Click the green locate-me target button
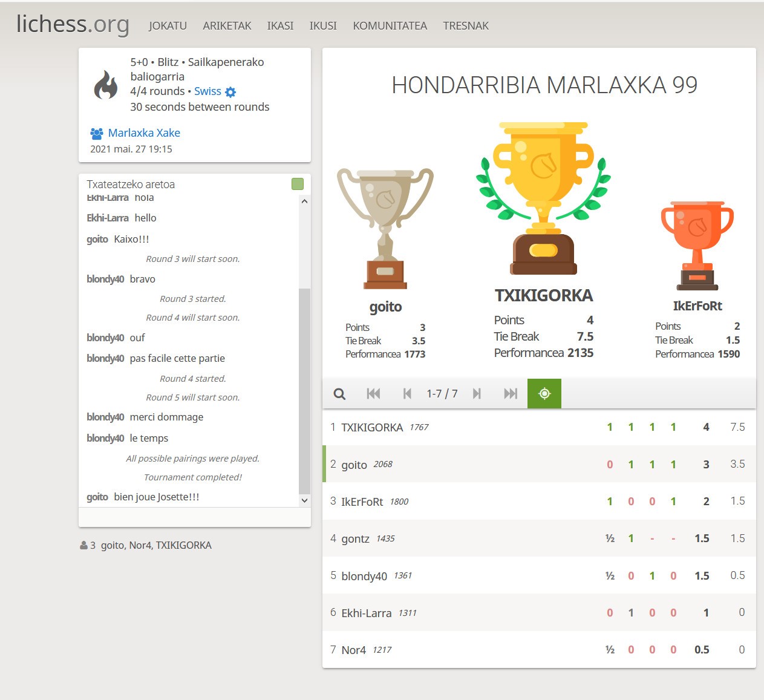 click(544, 394)
